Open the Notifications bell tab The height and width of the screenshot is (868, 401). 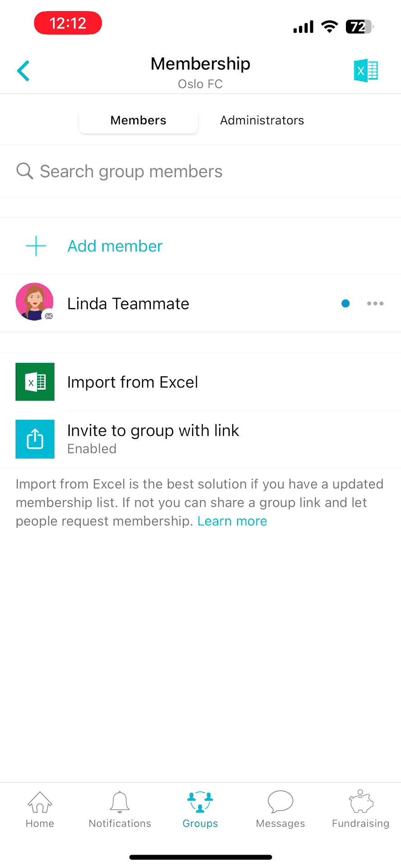pyautogui.click(x=120, y=809)
